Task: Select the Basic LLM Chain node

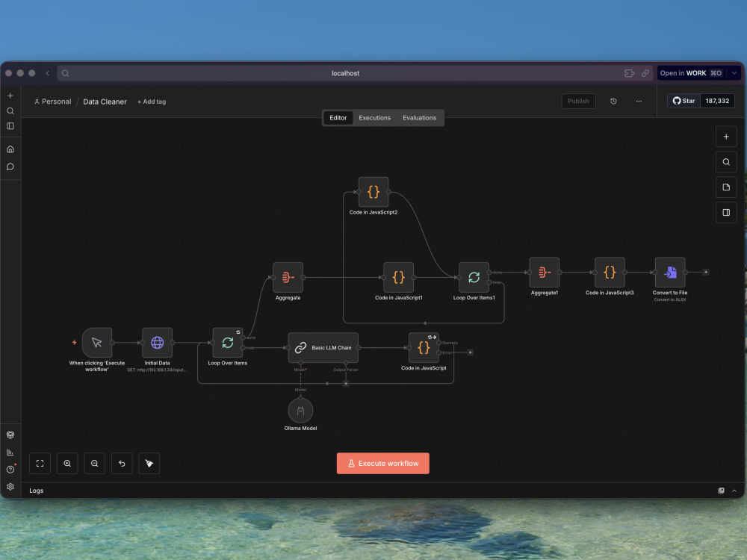Action: (x=323, y=348)
